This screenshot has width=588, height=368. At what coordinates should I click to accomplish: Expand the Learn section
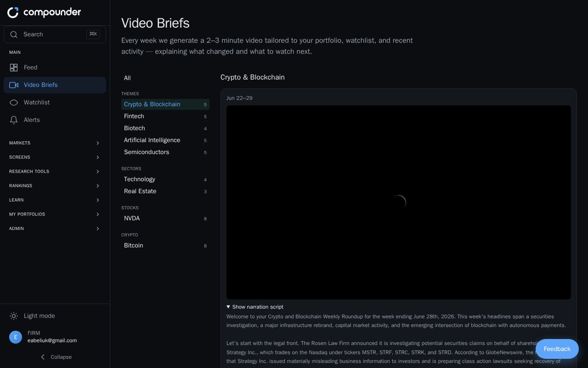pos(55,200)
